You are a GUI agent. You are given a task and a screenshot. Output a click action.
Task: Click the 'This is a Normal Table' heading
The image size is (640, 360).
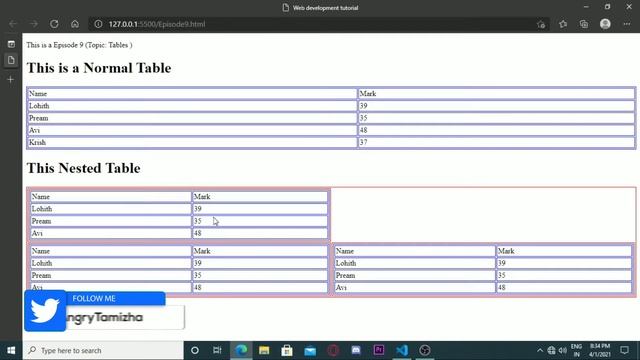click(99, 68)
